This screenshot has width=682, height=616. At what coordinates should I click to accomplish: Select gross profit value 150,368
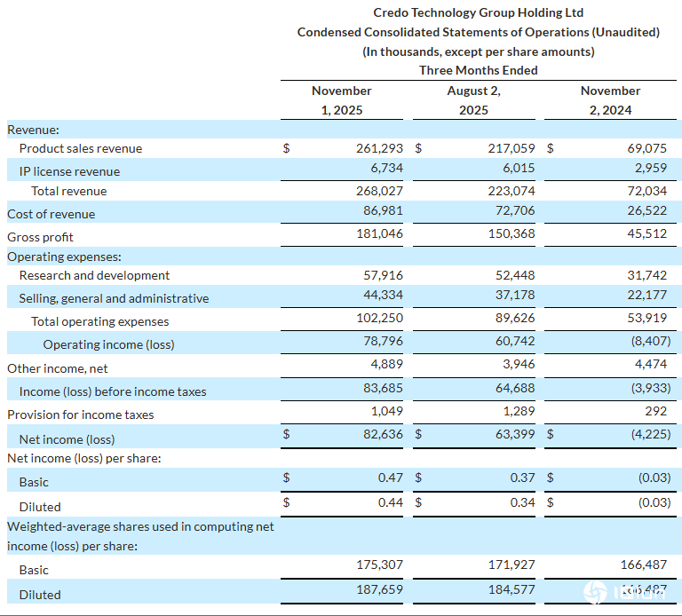[511, 237]
